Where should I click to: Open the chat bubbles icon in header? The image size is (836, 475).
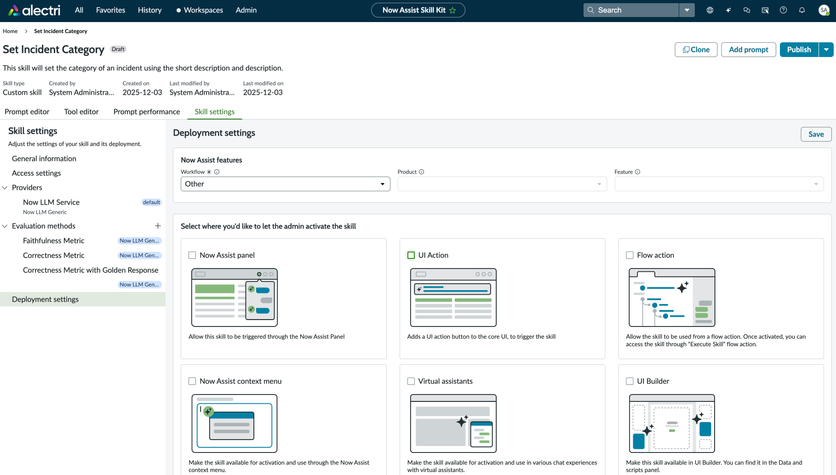tap(746, 10)
